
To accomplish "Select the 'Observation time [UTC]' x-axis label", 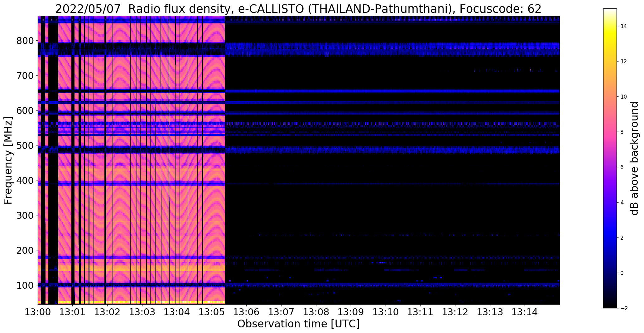I will [298, 324].
